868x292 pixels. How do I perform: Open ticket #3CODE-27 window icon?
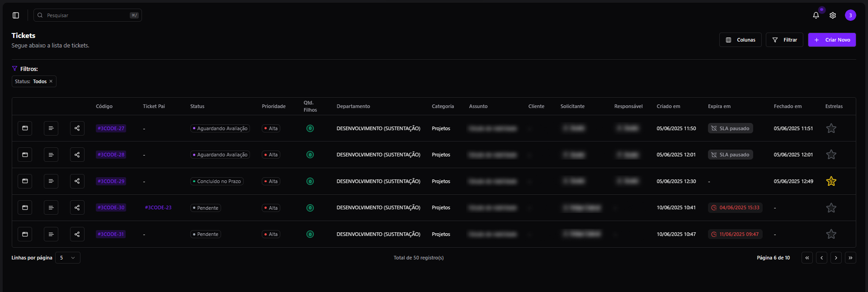tap(25, 128)
